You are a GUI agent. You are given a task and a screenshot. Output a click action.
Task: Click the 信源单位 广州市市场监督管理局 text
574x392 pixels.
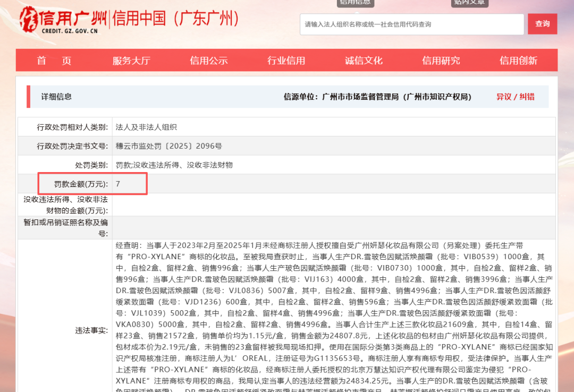tap(377, 97)
